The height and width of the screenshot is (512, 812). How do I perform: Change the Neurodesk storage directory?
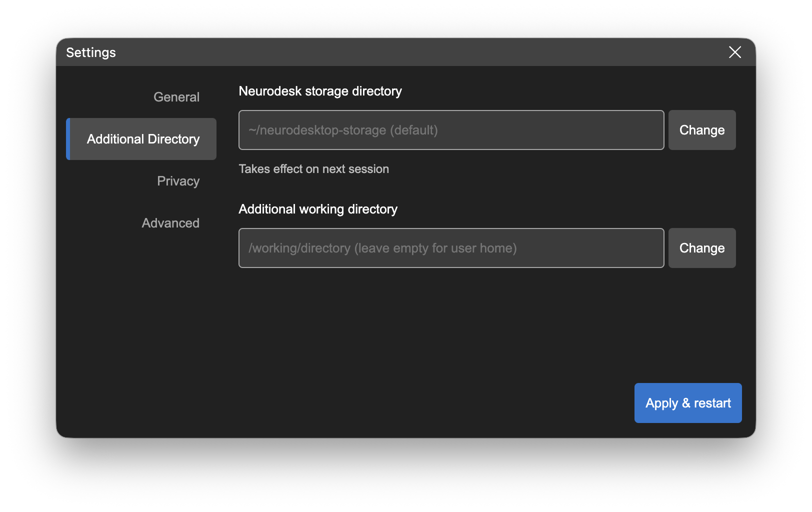click(x=702, y=130)
